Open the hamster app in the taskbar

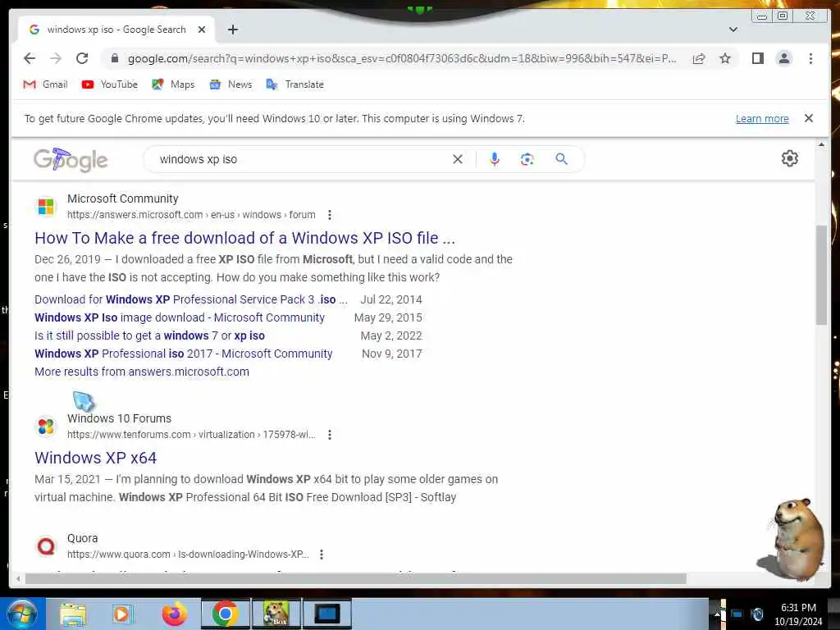pyautogui.click(x=276, y=614)
